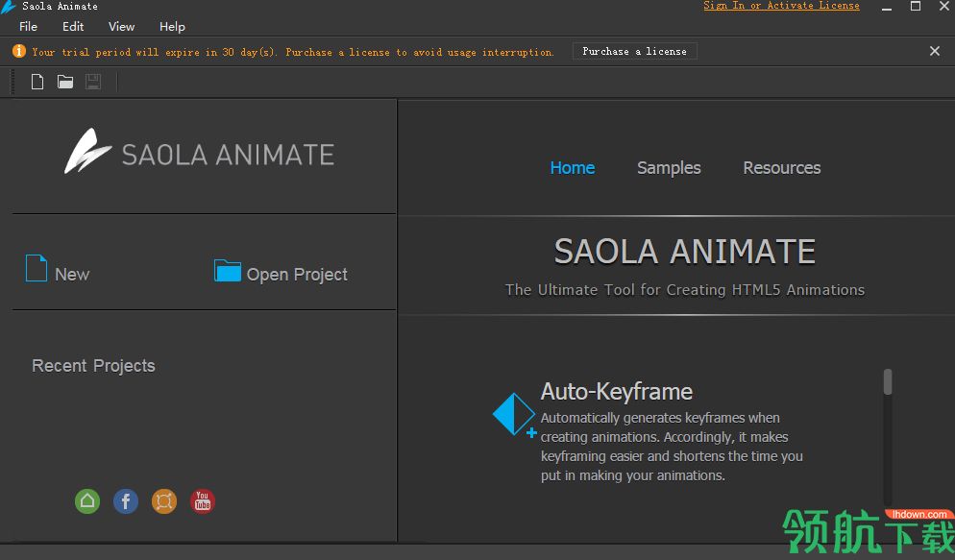Switch to the Samples tab

(x=669, y=168)
